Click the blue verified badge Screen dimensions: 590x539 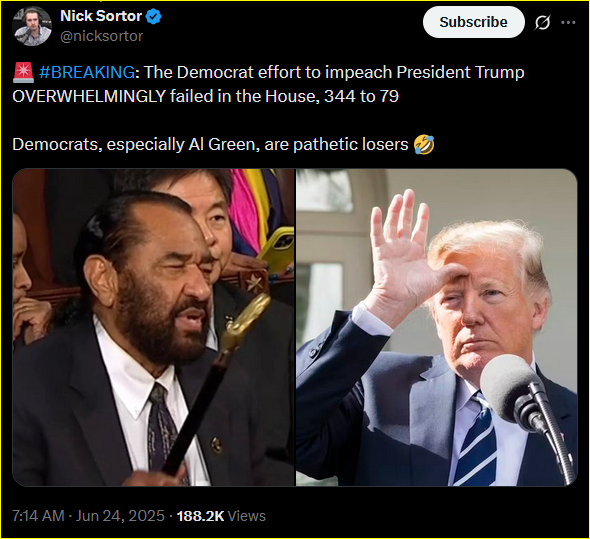click(x=154, y=17)
